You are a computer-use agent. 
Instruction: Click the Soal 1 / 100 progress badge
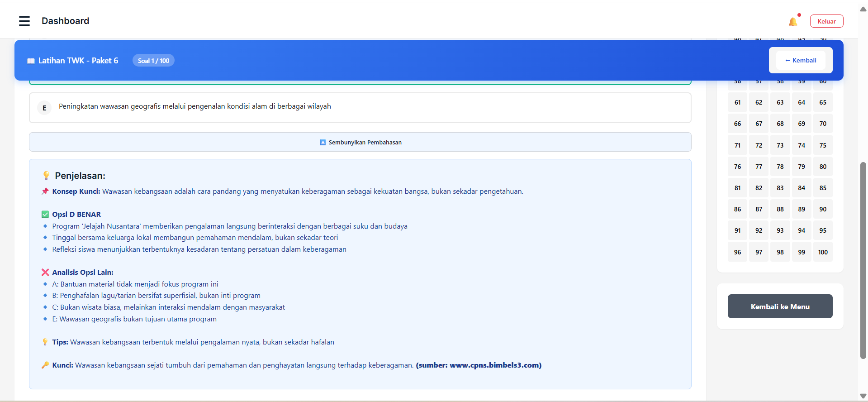[153, 61]
